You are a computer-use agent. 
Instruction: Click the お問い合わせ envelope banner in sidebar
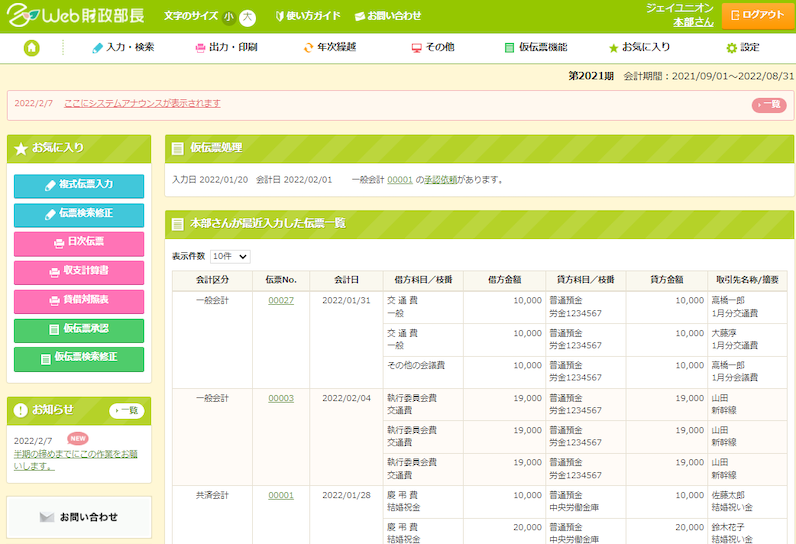tap(79, 517)
